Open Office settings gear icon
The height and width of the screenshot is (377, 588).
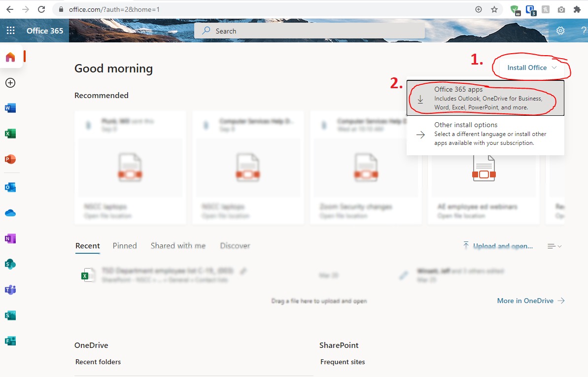(560, 31)
